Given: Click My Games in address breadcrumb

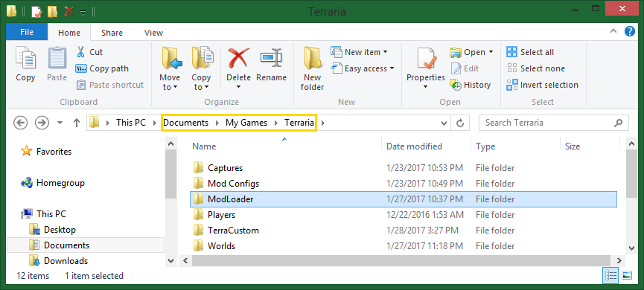Looking at the screenshot, I should click(x=246, y=123).
